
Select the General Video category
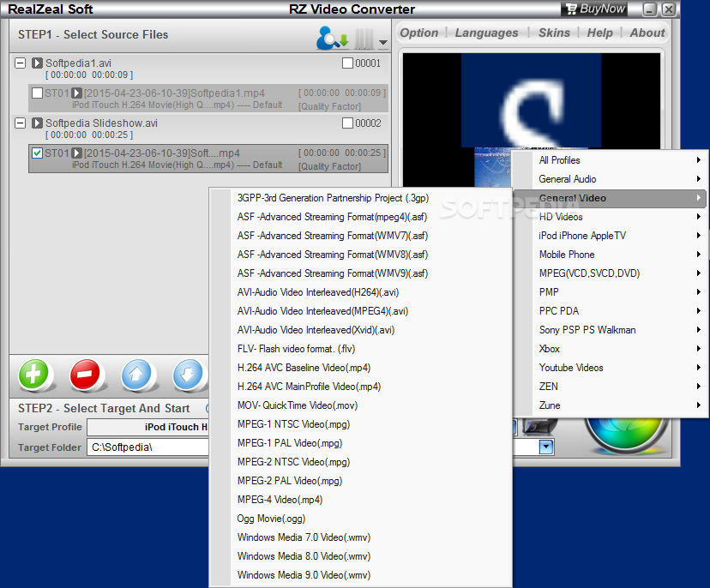[610, 198]
